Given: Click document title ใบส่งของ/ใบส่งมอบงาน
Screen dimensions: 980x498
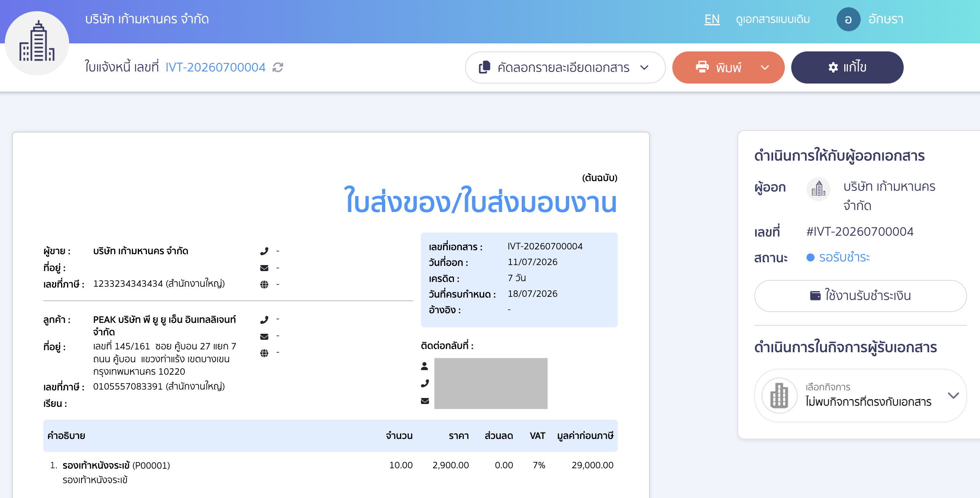Looking at the screenshot, I should coord(480,201).
